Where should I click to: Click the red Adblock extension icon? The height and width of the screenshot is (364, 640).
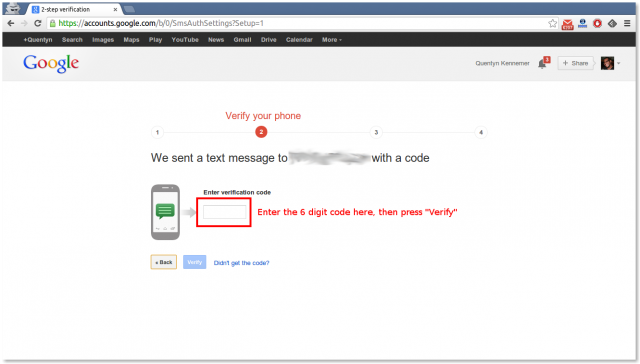pos(597,24)
